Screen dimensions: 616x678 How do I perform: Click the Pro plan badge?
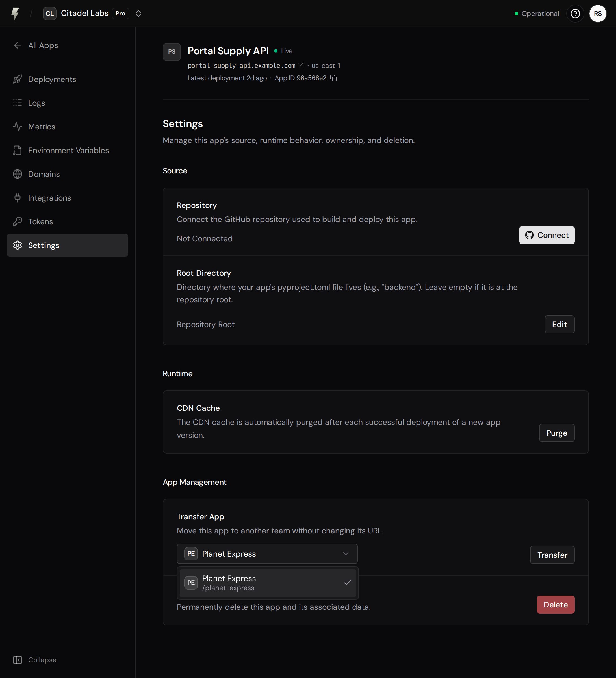coord(120,14)
